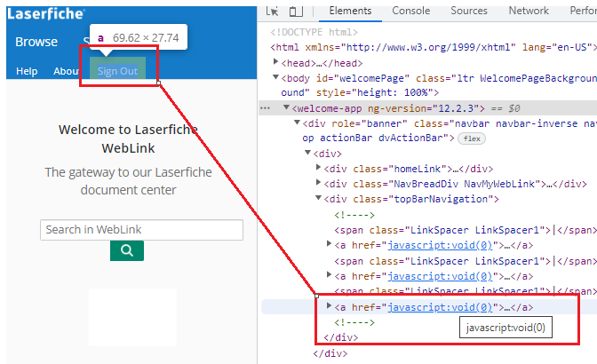Image resolution: width=597 pixels, height=364 pixels.
Task: Open the Network tab
Action: click(x=529, y=11)
